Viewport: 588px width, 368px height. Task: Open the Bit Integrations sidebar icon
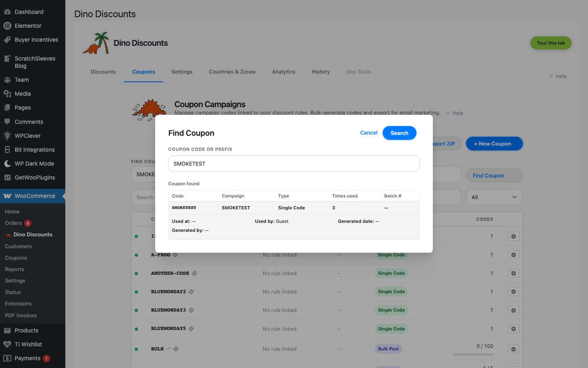coord(7,150)
